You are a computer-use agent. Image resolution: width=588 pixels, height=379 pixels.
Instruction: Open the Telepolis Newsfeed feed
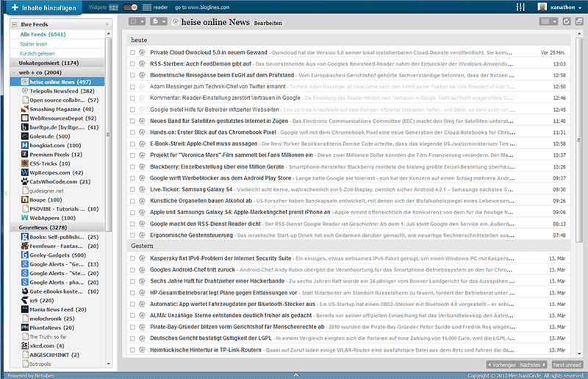point(57,91)
